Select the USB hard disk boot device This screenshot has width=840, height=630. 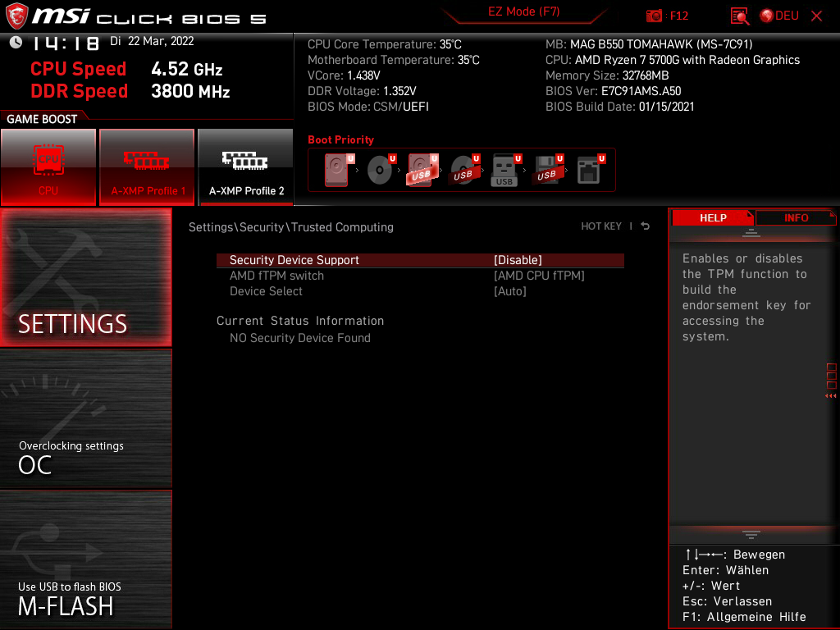(422, 170)
